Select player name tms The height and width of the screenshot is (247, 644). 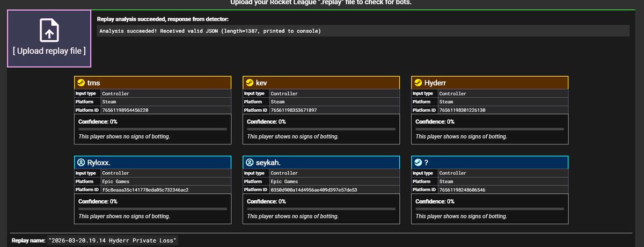(x=94, y=83)
